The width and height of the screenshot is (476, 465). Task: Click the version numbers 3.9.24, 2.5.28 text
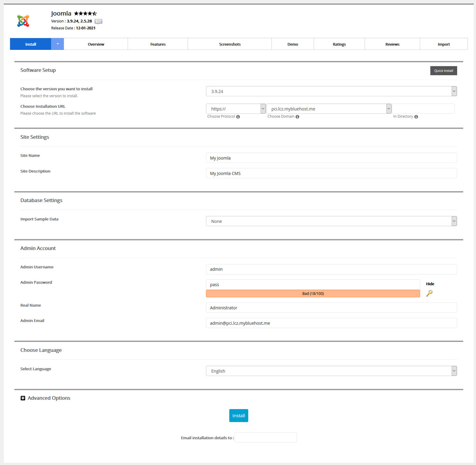pos(79,21)
